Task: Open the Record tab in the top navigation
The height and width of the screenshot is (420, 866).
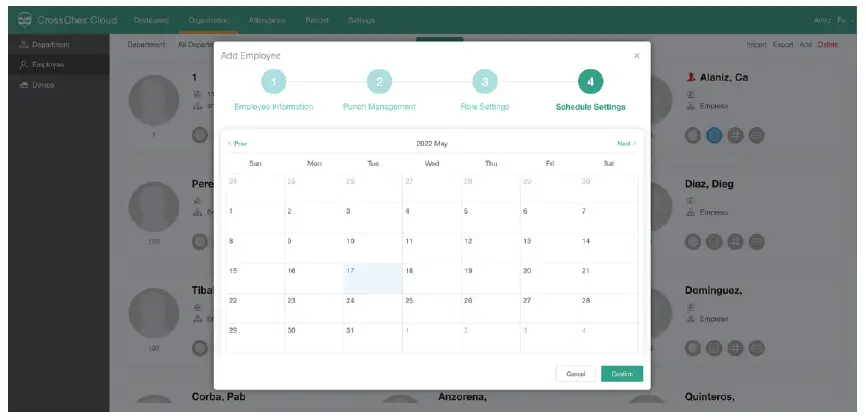Action: pyautogui.click(x=317, y=20)
